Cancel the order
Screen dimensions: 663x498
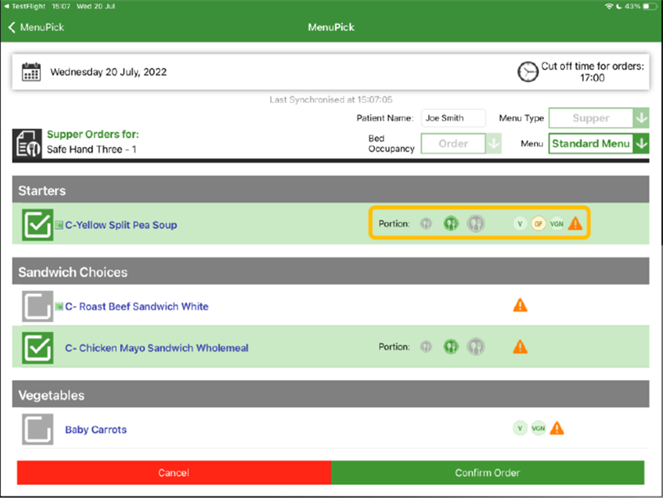[174, 473]
